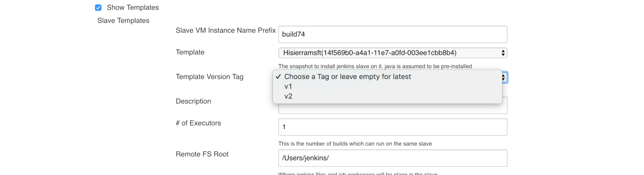Open the Template dropdown showing Hisierramsft
The width and height of the screenshot is (644, 175).
393,53
